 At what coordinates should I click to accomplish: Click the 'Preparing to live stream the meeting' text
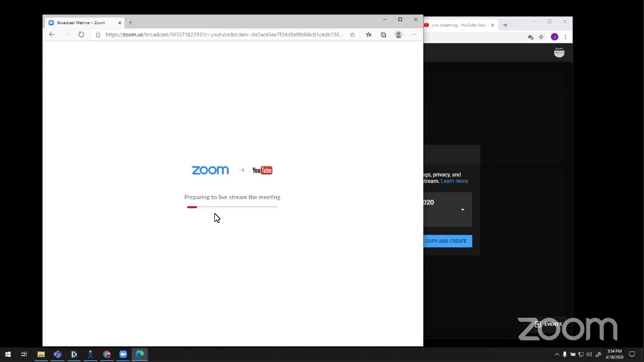(232, 197)
